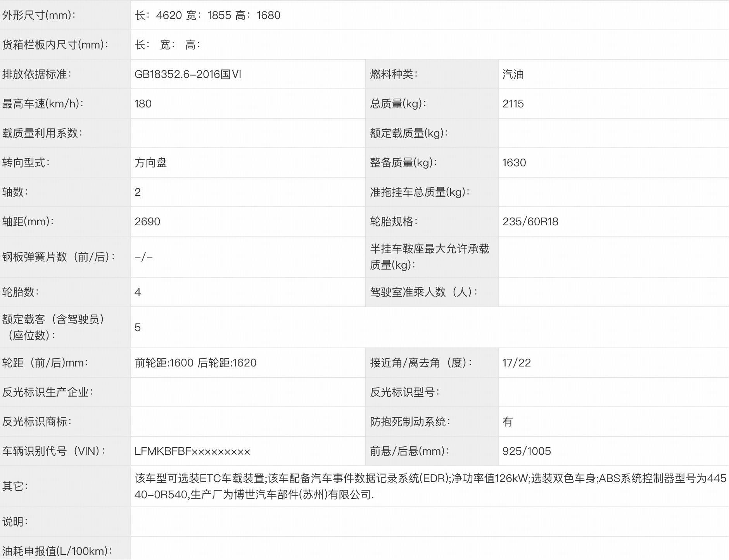Click the curb weight value 1630
Screen dimensions: 729x560
click(x=515, y=162)
